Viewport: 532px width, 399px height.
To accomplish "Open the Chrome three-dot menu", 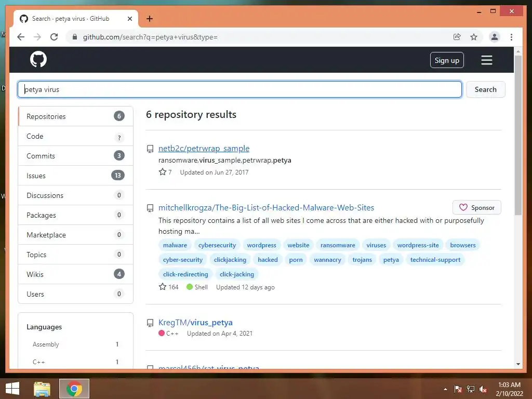I will coord(511,37).
